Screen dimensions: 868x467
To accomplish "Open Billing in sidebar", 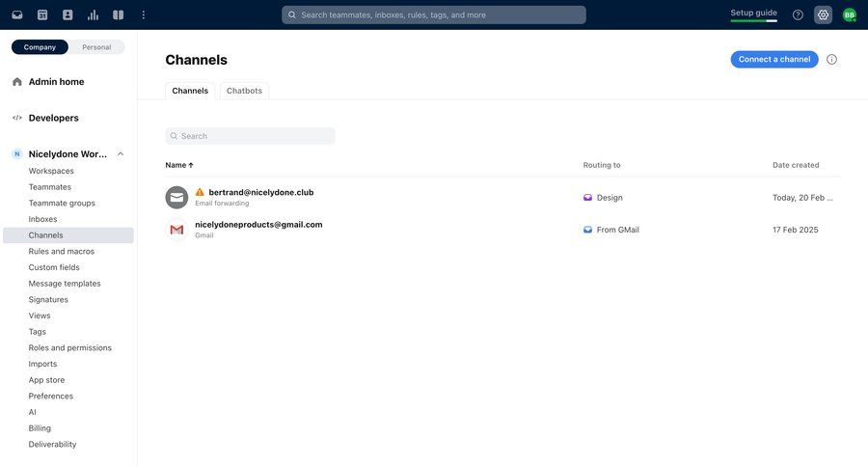I will pos(40,427).
